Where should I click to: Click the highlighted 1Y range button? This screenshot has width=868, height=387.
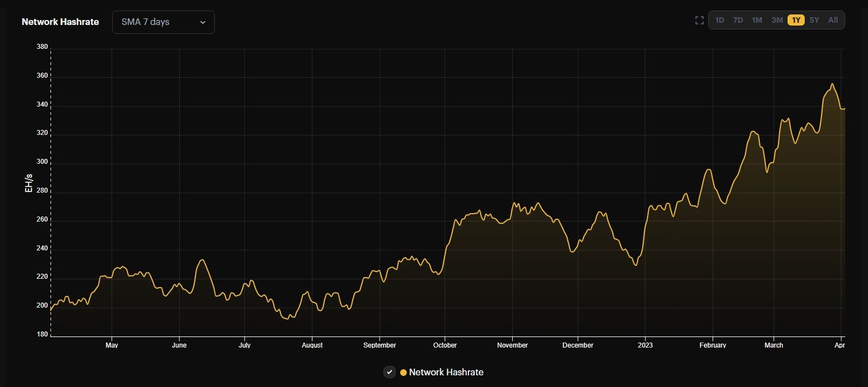tap(795, 19)
